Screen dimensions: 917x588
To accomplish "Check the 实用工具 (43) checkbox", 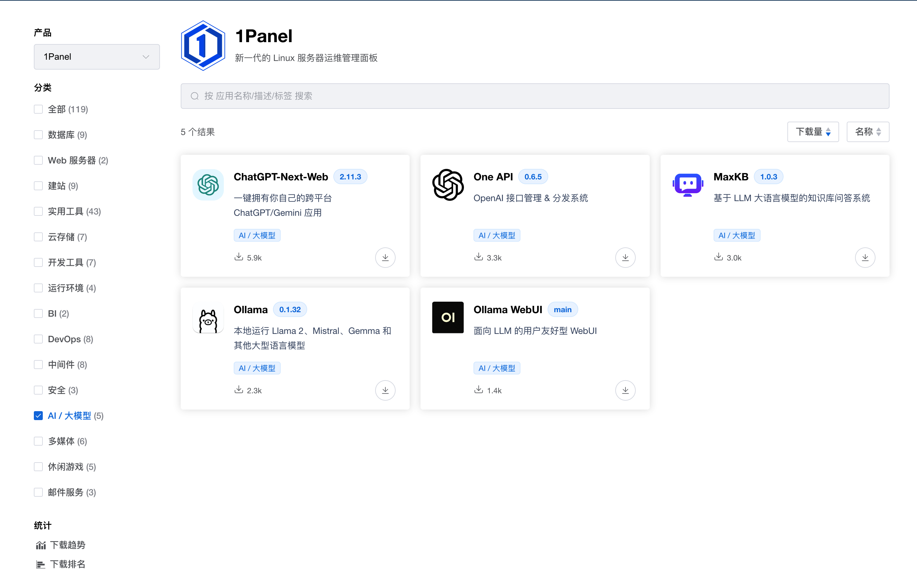I will (38, 212).
